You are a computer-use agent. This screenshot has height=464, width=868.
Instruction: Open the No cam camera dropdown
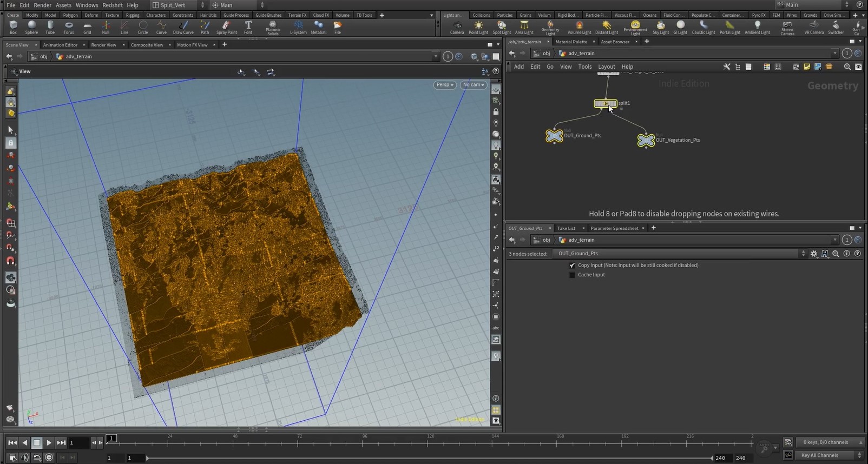pos(473,85)
